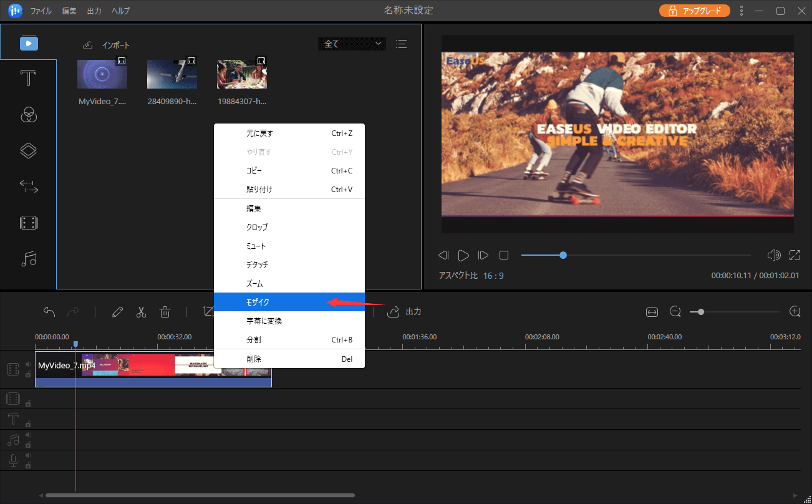Click the Export arrow icon

point(393,312)
